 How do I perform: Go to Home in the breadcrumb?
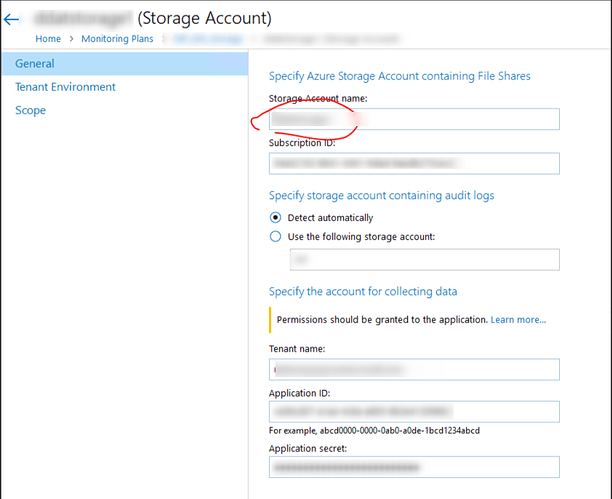tap(48, 39)
